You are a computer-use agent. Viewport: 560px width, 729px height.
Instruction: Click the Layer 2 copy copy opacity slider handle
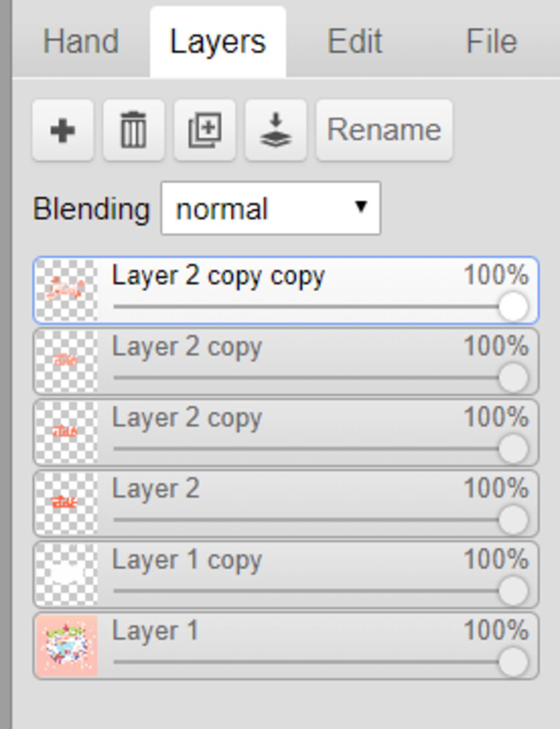[513, 306]
